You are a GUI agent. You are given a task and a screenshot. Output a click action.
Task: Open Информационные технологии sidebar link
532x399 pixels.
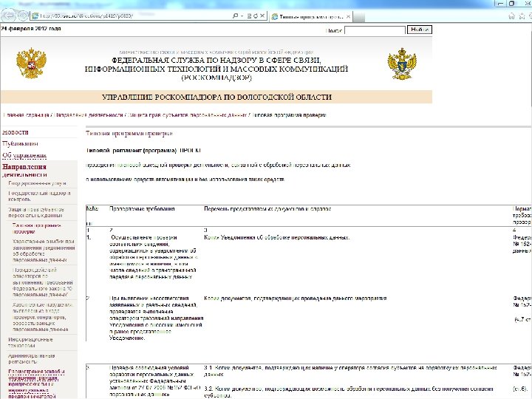coord(30,342)
